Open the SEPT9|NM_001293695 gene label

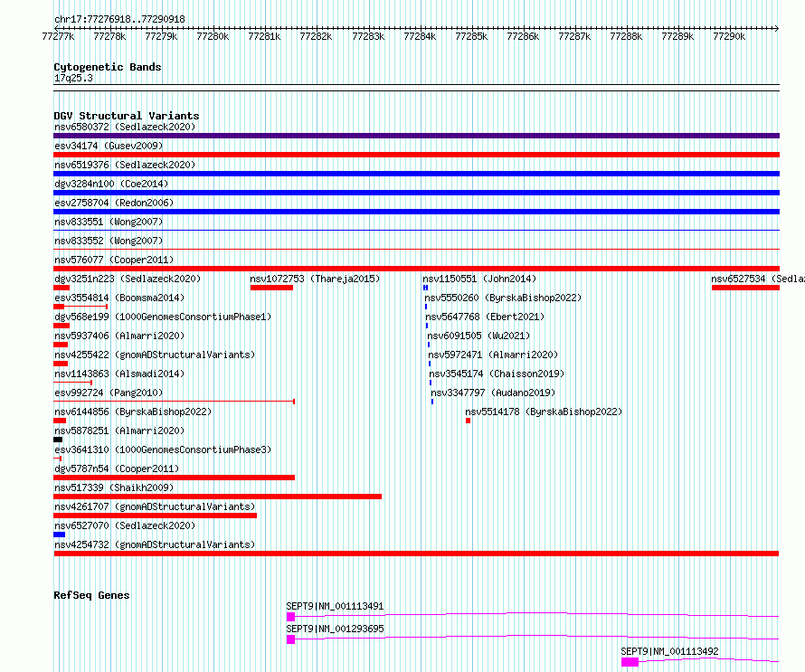(x=335, y=629)
